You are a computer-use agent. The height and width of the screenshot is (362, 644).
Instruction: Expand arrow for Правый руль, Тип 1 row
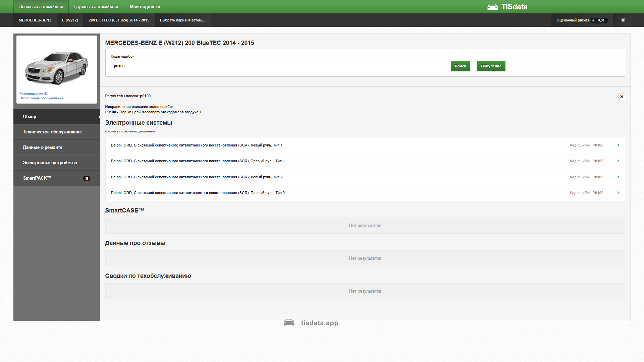click(618, 161)
